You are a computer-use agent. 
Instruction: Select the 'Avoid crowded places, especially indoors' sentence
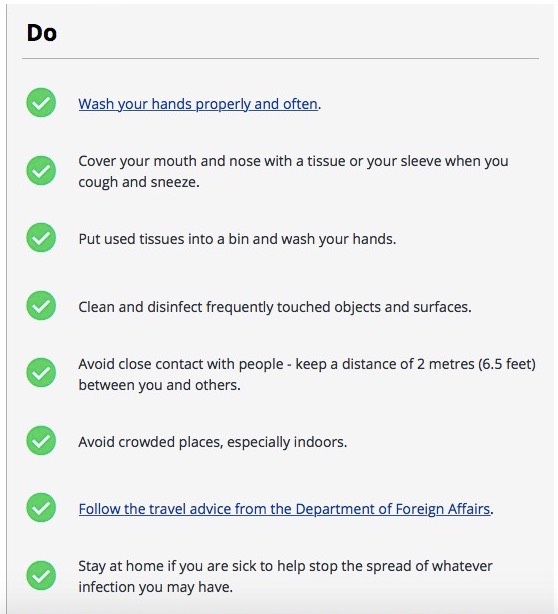click(x=213, y=442)
